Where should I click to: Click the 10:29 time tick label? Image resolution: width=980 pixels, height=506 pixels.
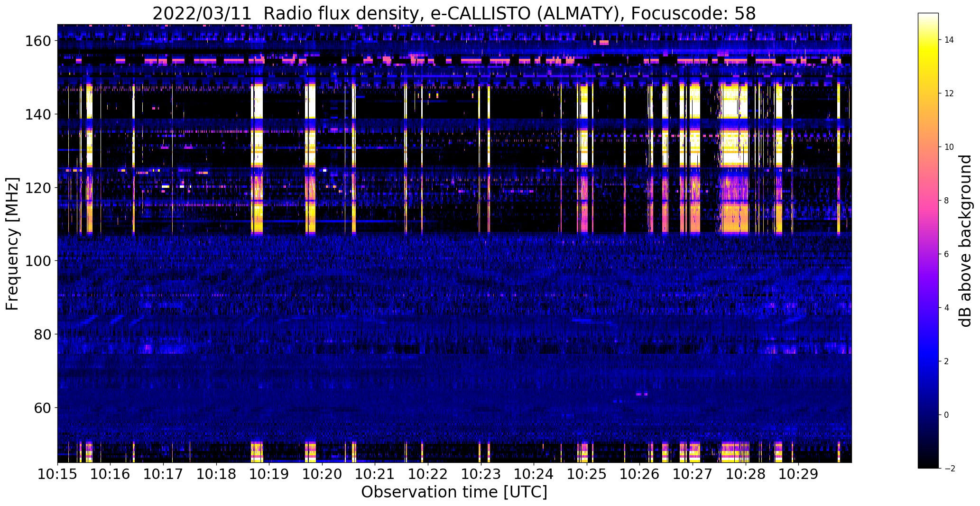click(x=798, y=474)
